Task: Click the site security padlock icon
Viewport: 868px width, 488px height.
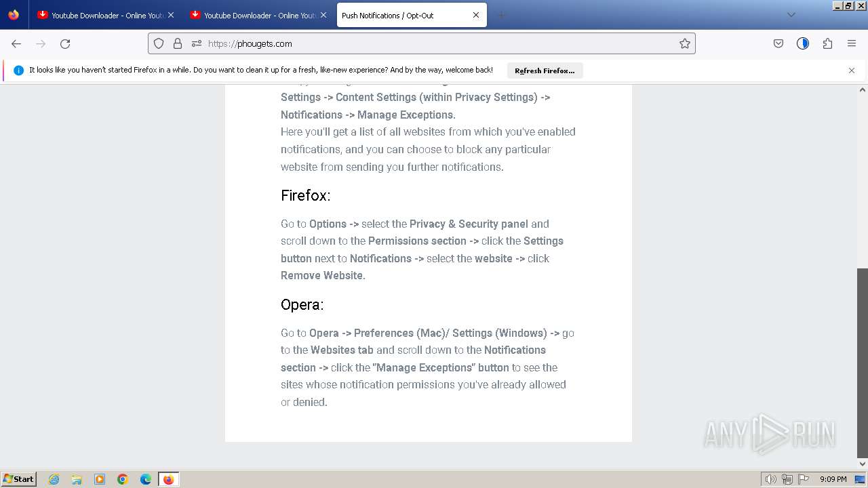Action: [178, 43]
